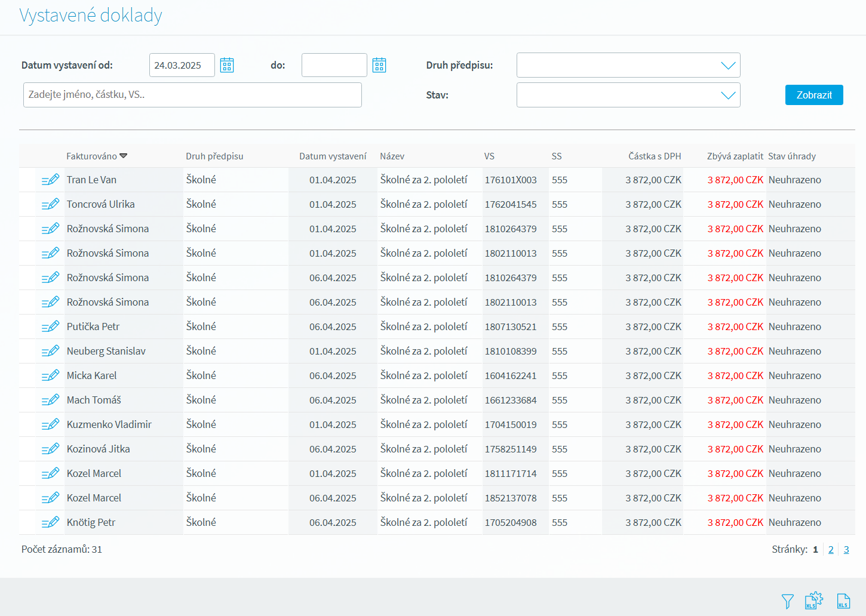Go to page 2 of results

pos(831,549)
